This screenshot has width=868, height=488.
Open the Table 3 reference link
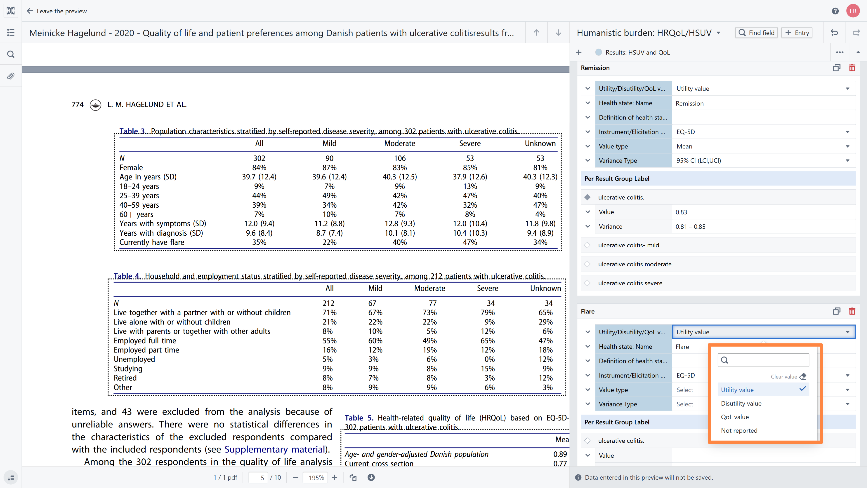coord(133,131)
